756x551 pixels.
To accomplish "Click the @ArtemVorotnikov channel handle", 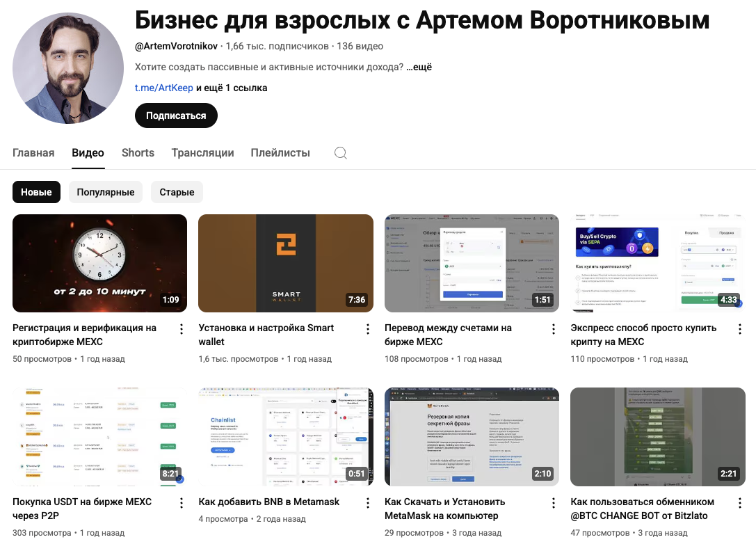I will pos(176,47).
